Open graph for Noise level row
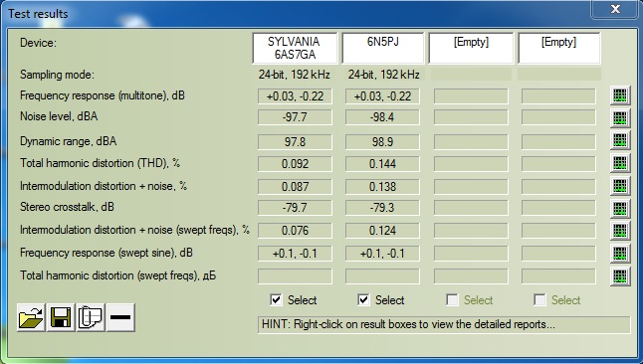This screenshot has width=643, height=364. [x=620, y=118]
